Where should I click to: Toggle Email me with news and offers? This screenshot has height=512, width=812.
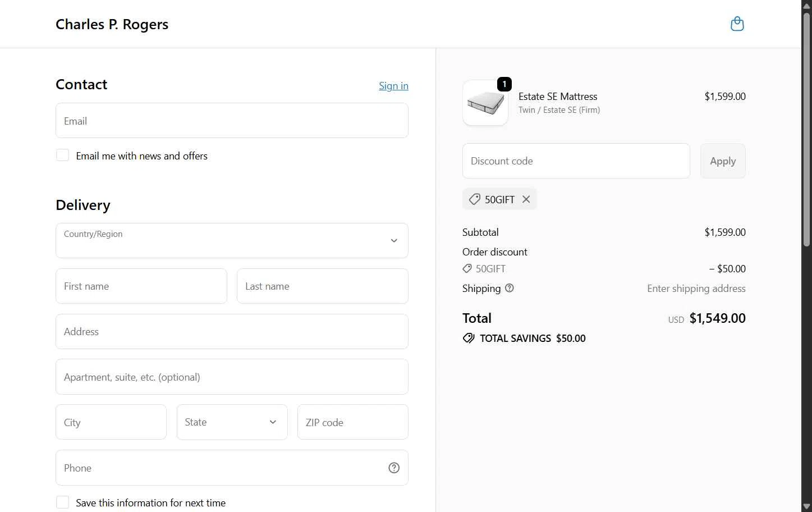tap(63, 156)
